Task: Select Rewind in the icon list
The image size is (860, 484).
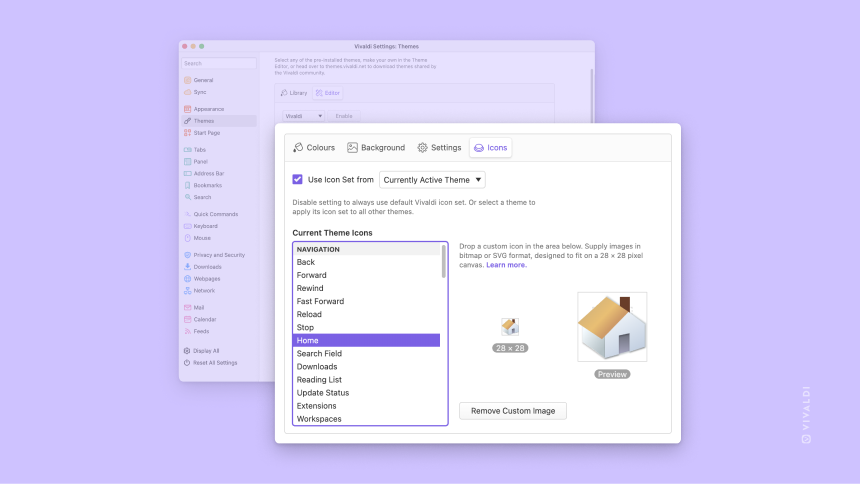Action: pos(366,288)
